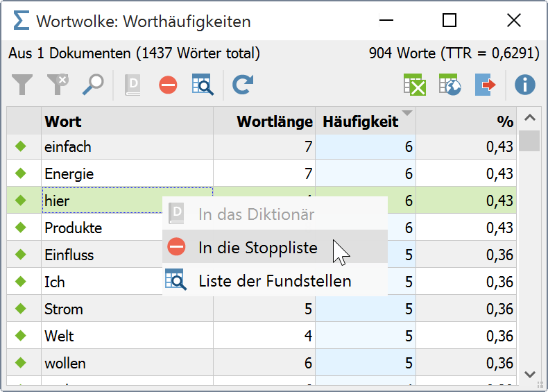
Task: Sort by Häufigkeit column header
Action: (366, 121)
